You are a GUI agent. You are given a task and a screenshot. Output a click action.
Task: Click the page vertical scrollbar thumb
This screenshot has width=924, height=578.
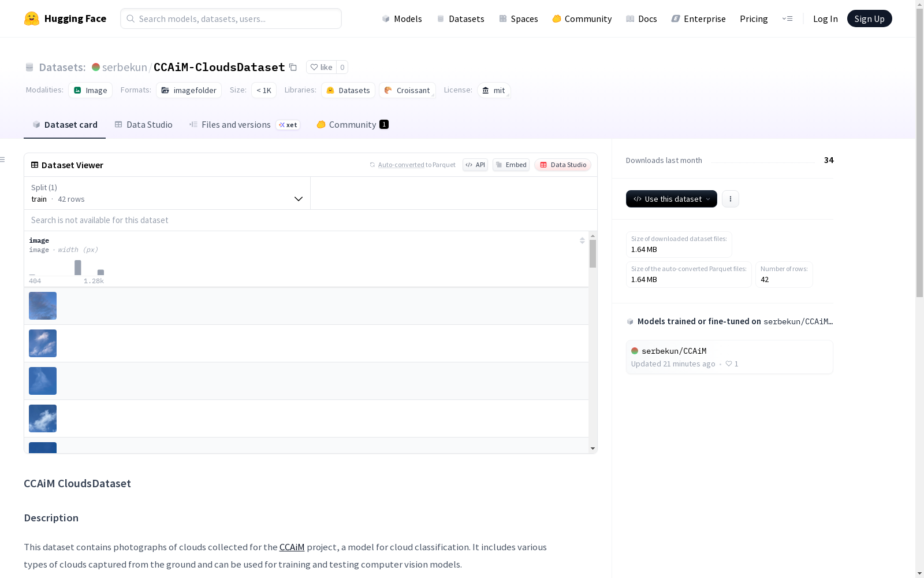point(919,153)
